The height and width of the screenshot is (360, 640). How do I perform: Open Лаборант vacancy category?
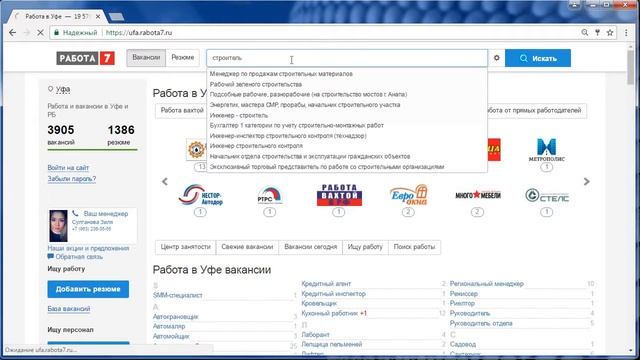(315, 335)
